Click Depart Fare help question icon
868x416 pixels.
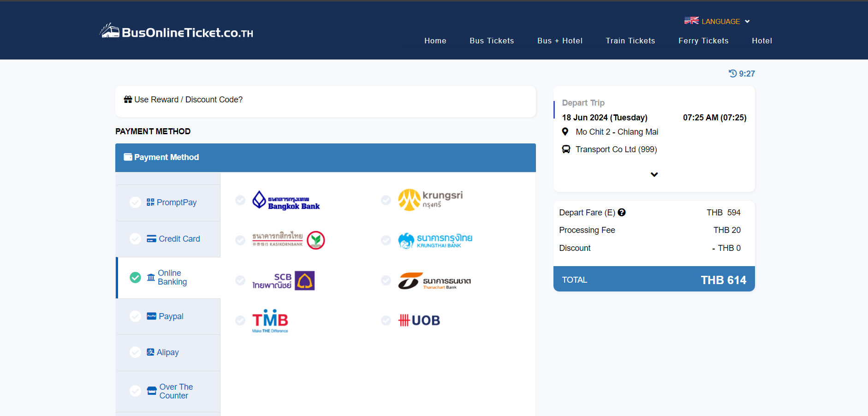point(622,213)
